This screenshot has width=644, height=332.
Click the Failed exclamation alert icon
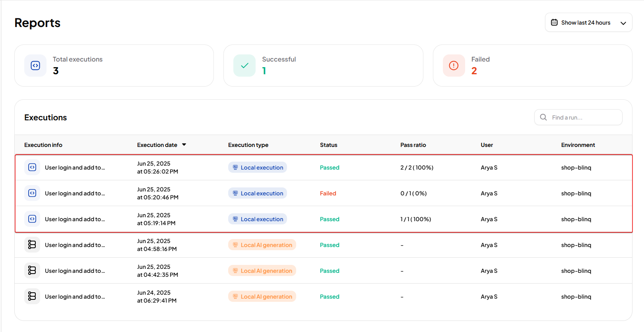coord(454,66)
